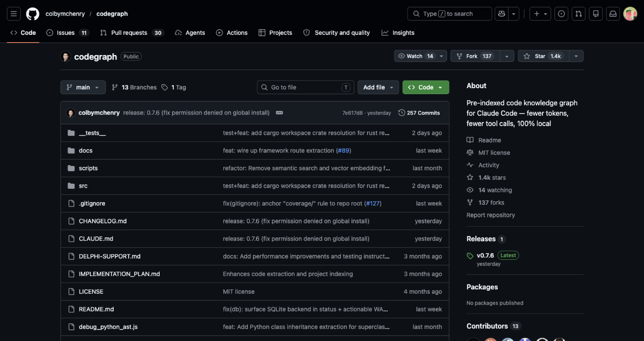Open the Watch notifications dropdown
644x341 pixels.
pos(420,56)
